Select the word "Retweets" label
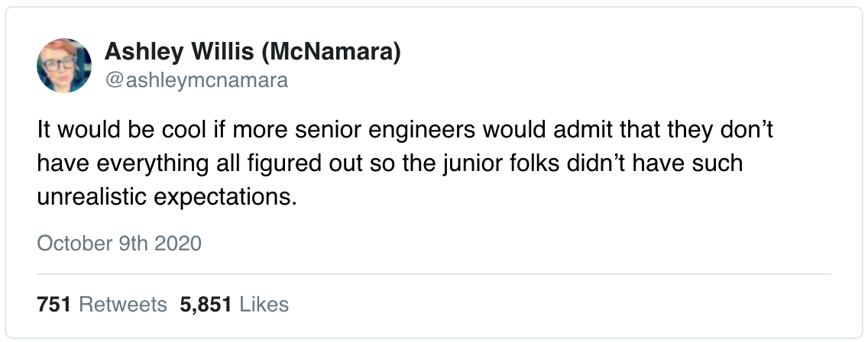868x342 pixels. click(123, 305)
